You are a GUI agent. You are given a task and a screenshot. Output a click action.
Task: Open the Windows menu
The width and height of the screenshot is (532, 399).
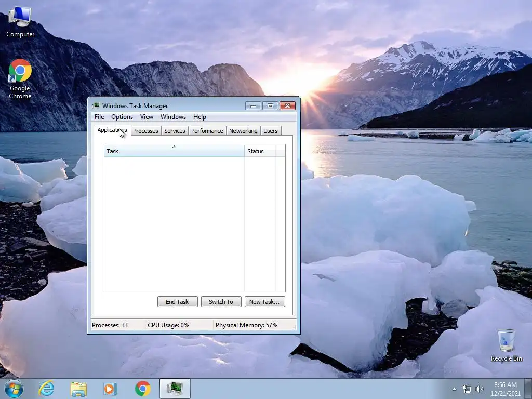(x=173, y=117)
